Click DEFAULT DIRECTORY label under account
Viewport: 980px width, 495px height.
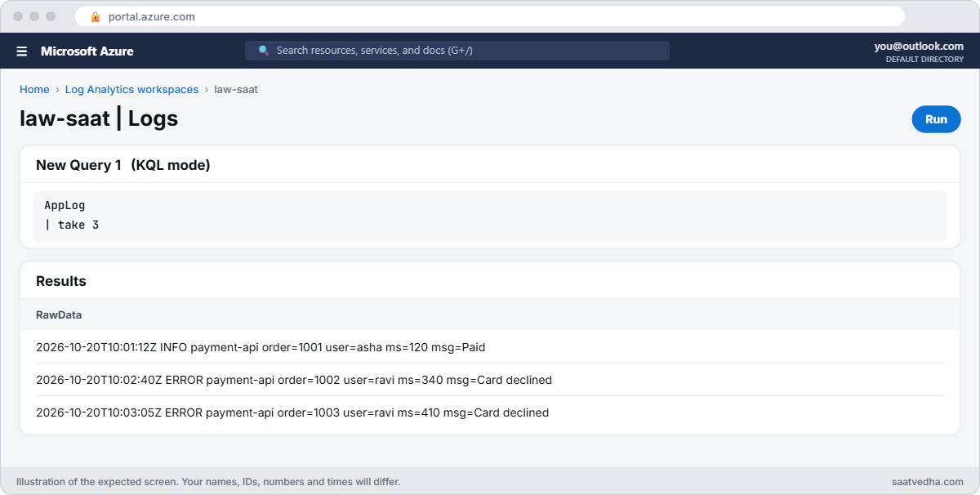click(924, 60)
